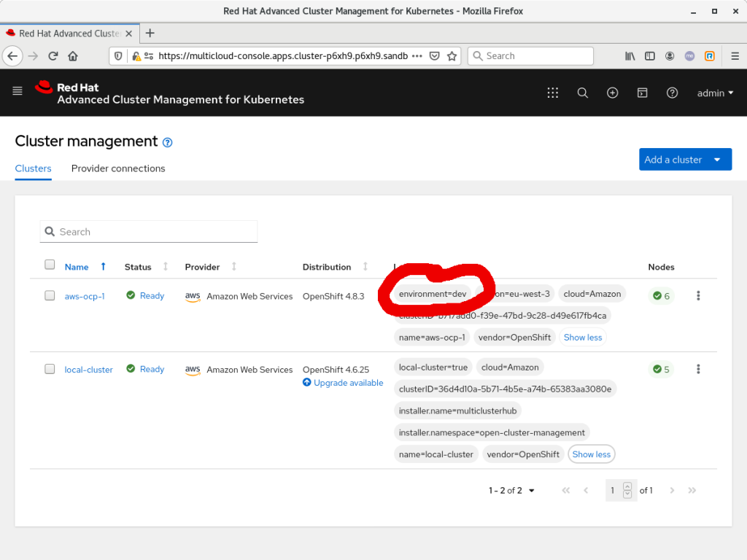Open Firefox account icon

click(670, 56)
